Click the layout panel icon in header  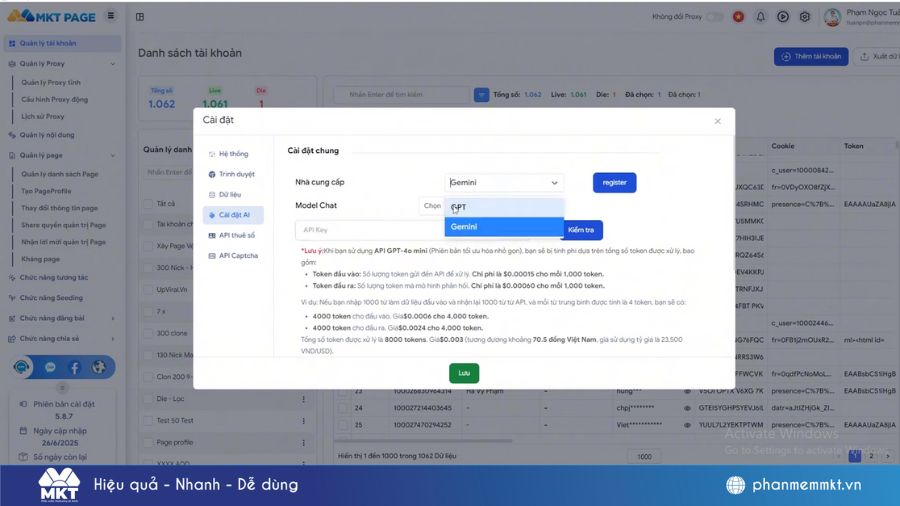coord(140,17)
